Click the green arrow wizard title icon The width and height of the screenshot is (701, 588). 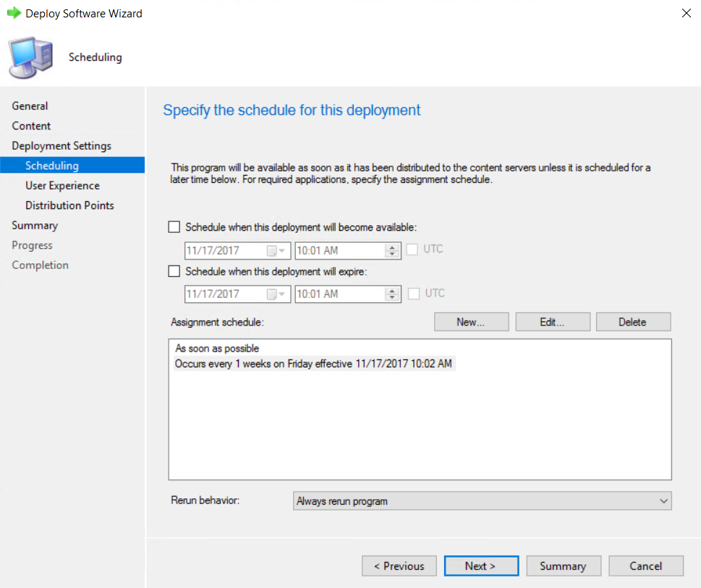tap(14, 13)
